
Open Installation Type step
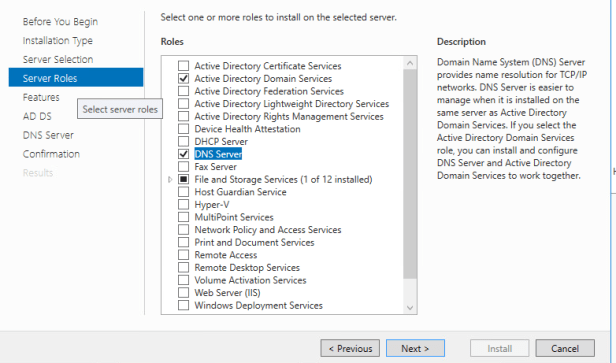click(x=58, y=40)
